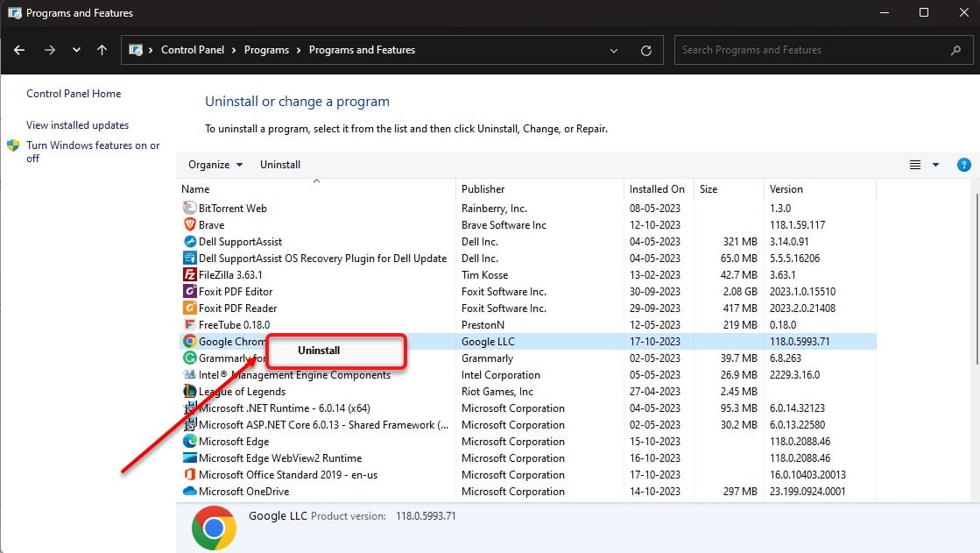Viewport: 980px width, 553px height.
Task: Select Microsoft ASP.NET Core 6.0.13 Shared Framework
Action: point(324,425)
